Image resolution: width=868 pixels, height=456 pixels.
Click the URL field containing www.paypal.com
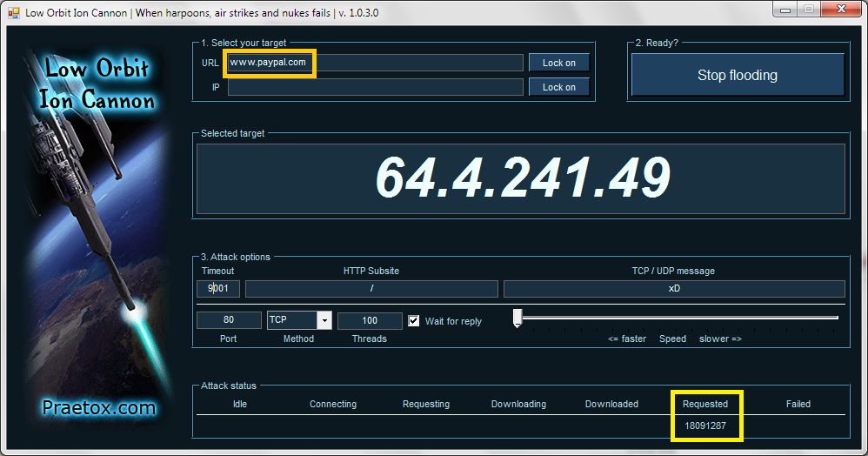(376, 63)
